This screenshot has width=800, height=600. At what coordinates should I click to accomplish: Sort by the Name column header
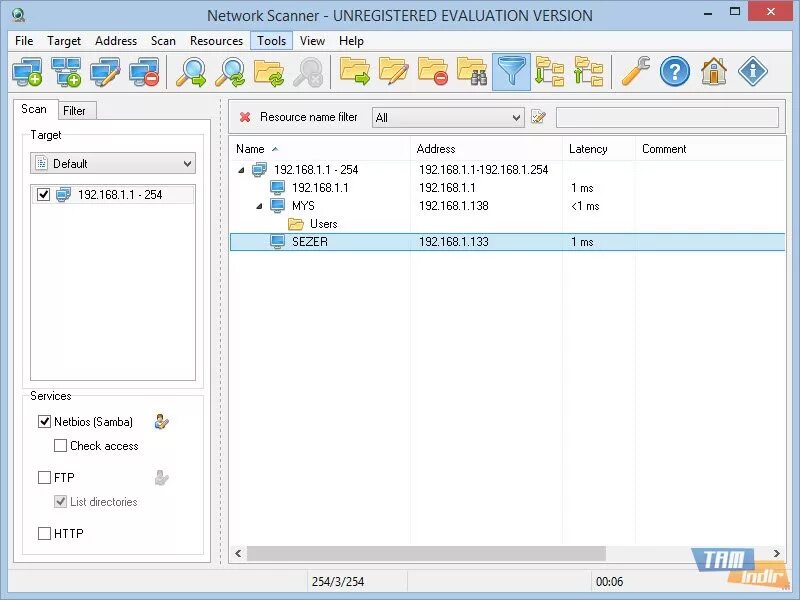point(319,149)
